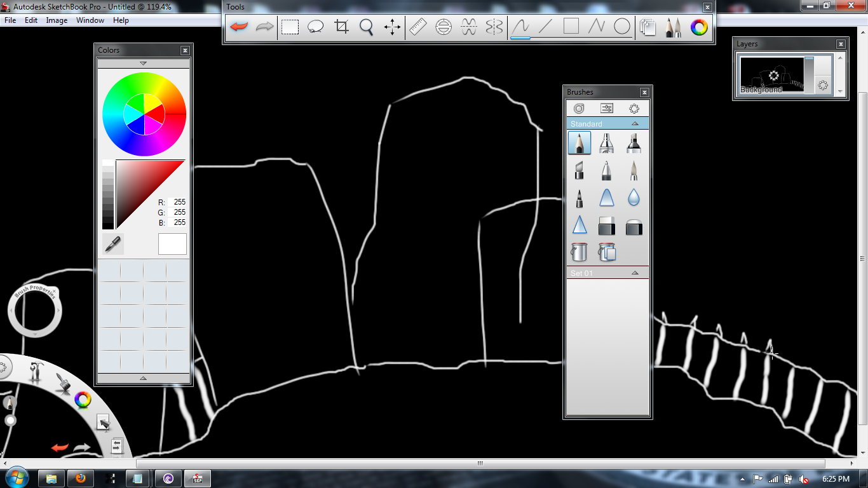Select the black Marker brush
Screen dimensions: 868x488
634,143
